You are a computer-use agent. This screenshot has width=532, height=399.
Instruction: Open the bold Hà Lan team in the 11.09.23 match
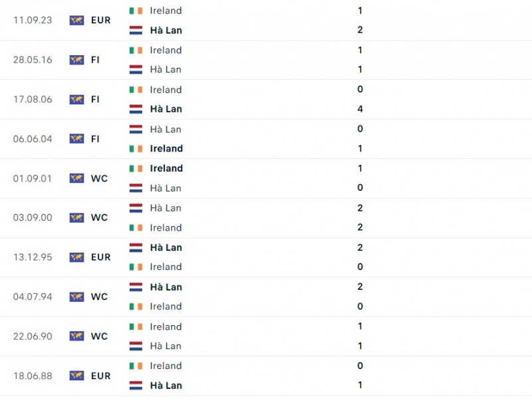pos(166,31)
